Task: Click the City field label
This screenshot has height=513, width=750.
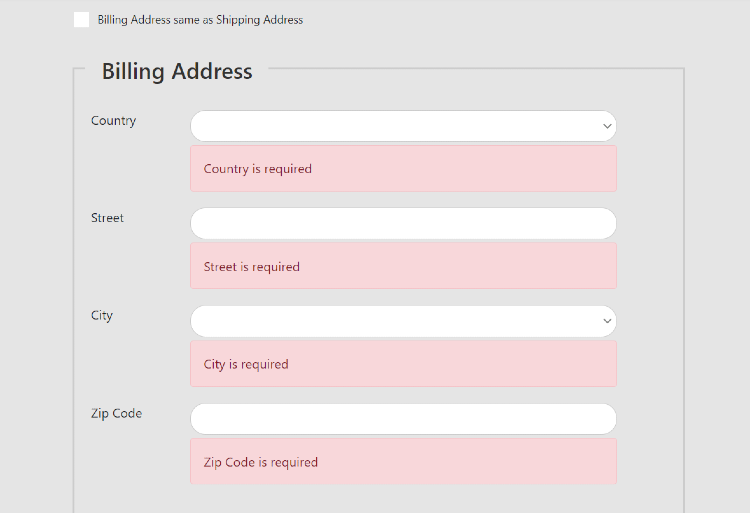Action: click(102, 316)
